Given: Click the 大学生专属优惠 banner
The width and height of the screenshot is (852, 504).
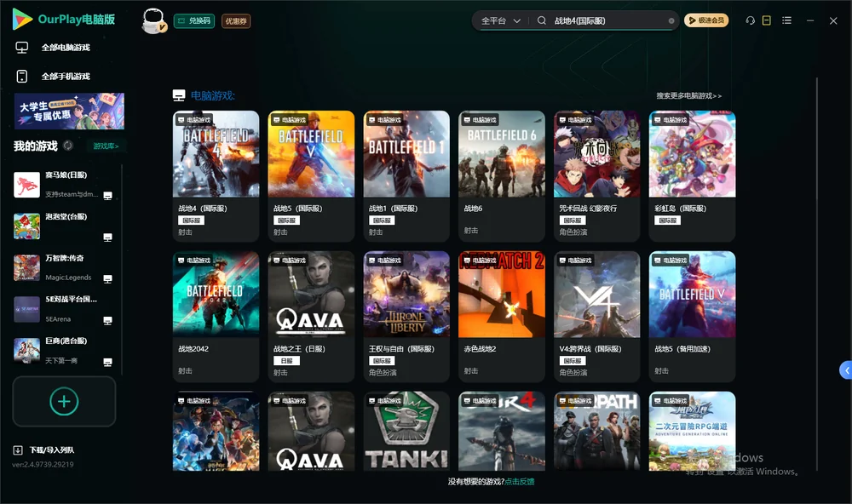Looking at the screenshot, I should pos(70,112).
